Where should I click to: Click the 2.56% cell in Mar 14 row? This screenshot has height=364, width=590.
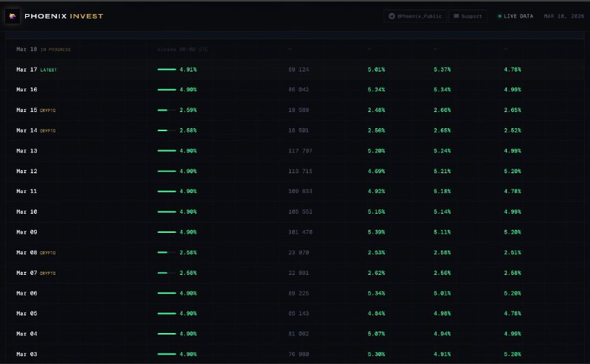[376, 130]
